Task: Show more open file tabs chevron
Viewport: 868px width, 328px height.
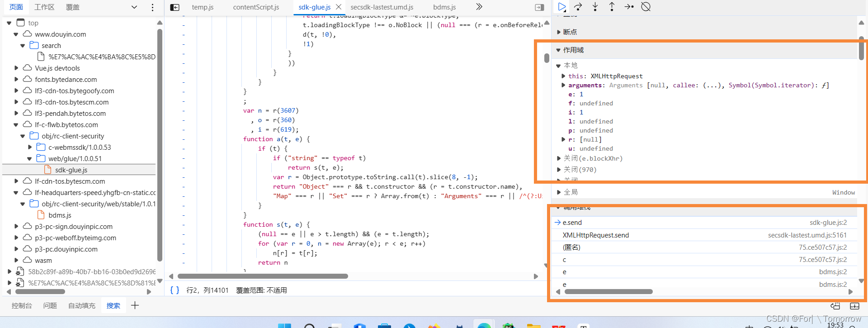Action: [x=479, y=7]
